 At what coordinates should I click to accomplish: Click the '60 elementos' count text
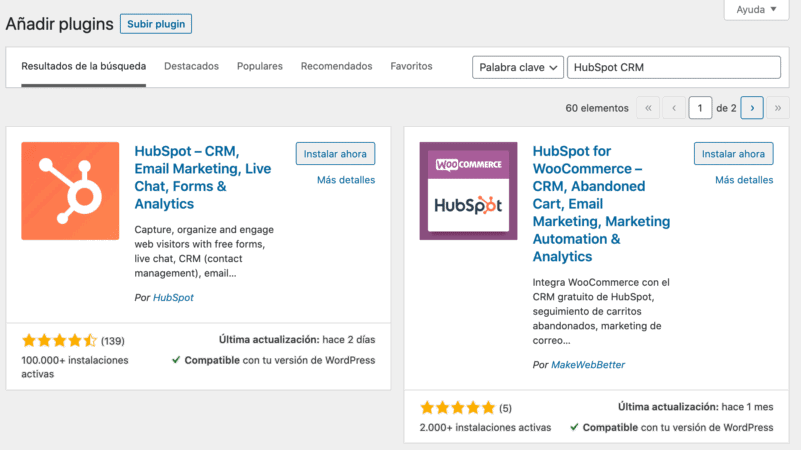597,108
